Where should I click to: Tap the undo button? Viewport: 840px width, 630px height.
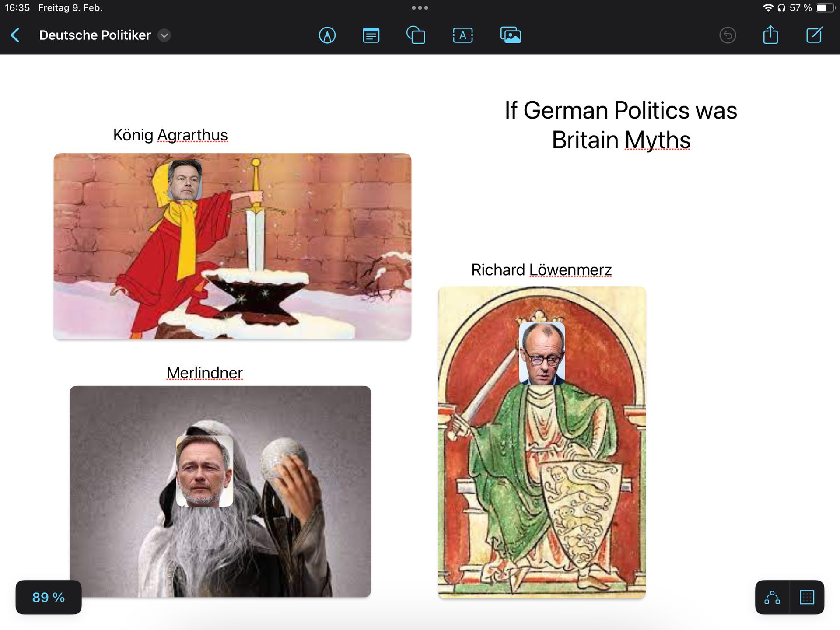tap(728, 35)
